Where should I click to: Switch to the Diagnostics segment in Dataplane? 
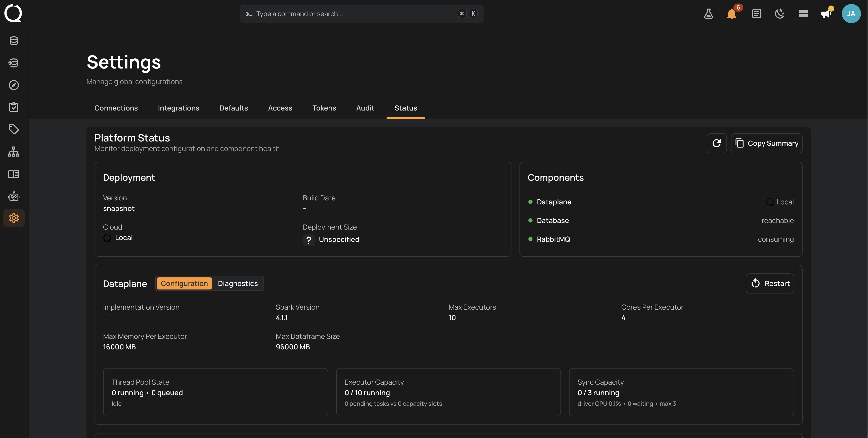(238, 283)
